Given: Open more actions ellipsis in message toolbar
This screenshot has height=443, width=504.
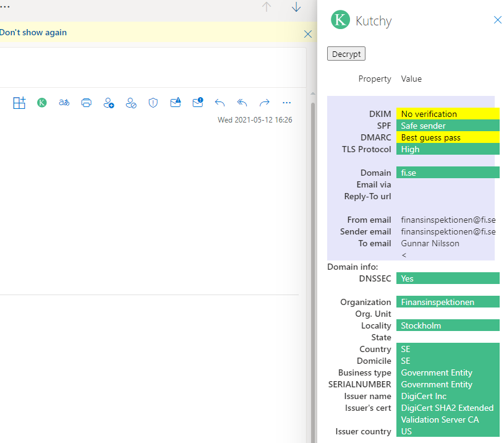Looking at the screenshot, I should 287,103.
